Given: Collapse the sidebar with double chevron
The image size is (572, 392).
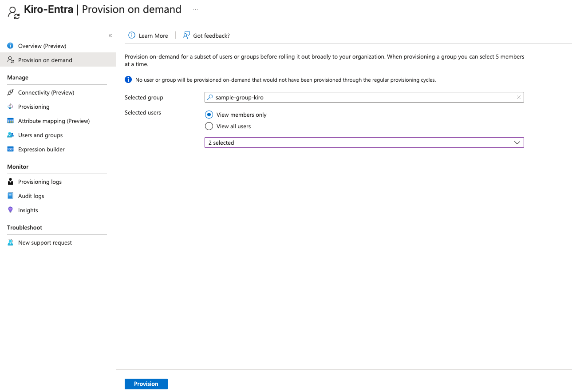Looking at the screenshot, I should tap(110, 36).
